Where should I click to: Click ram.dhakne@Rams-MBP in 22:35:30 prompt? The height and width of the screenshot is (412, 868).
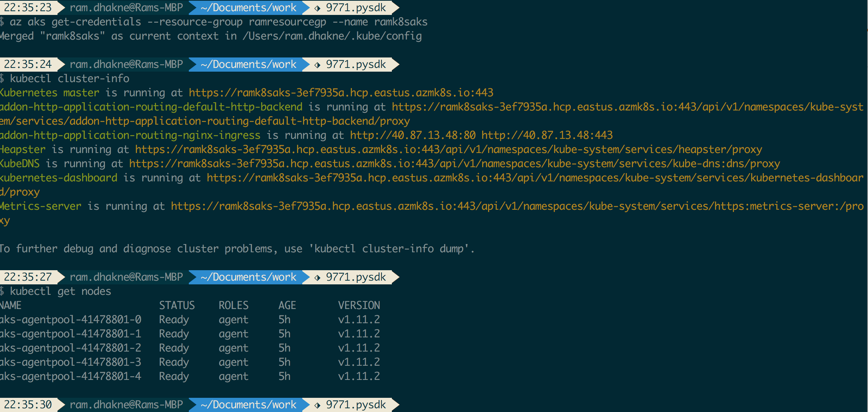click(126, 405)
